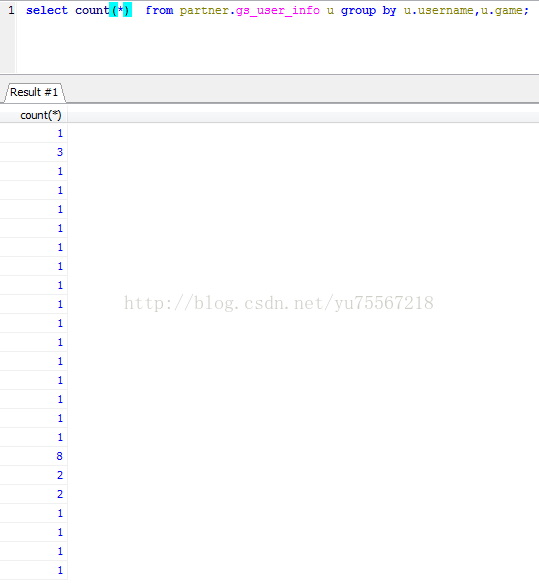This screenshot has width=539, height=585.
Task: Click 'u.game' at the end of the query
Action: coord(502,10)
